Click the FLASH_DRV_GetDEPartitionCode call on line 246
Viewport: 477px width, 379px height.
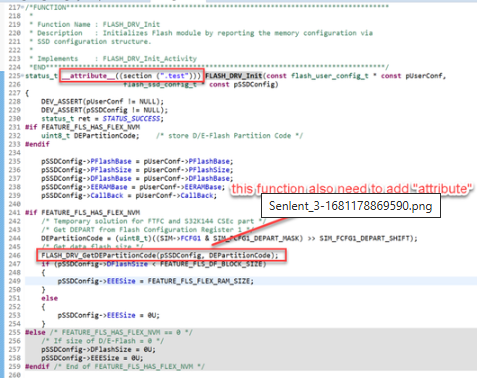coord(160,255)
